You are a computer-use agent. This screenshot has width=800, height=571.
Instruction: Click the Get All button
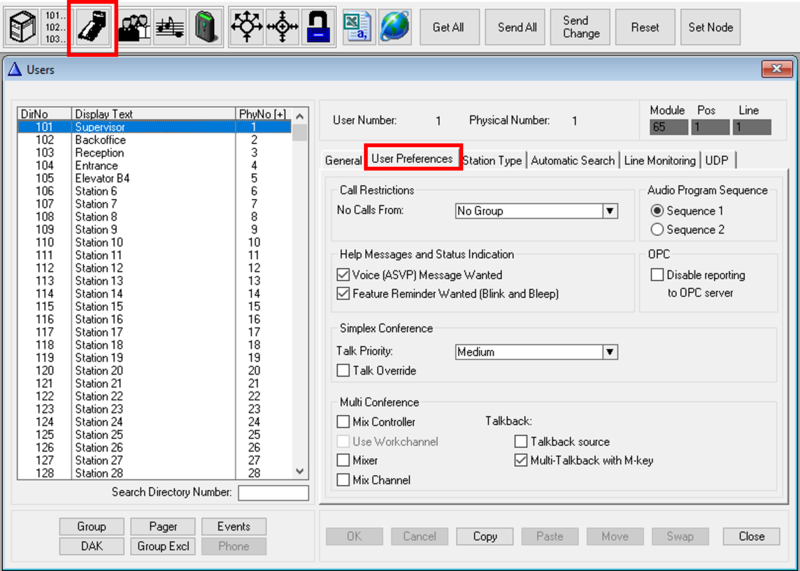click(x=449, y=27)
